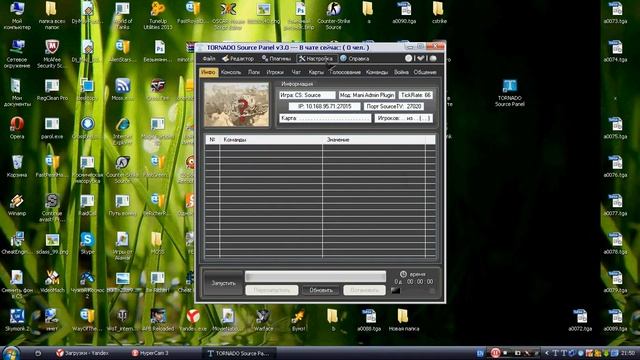Switch to the Игроки tab
640x360 pixels.
pos(275,72)
